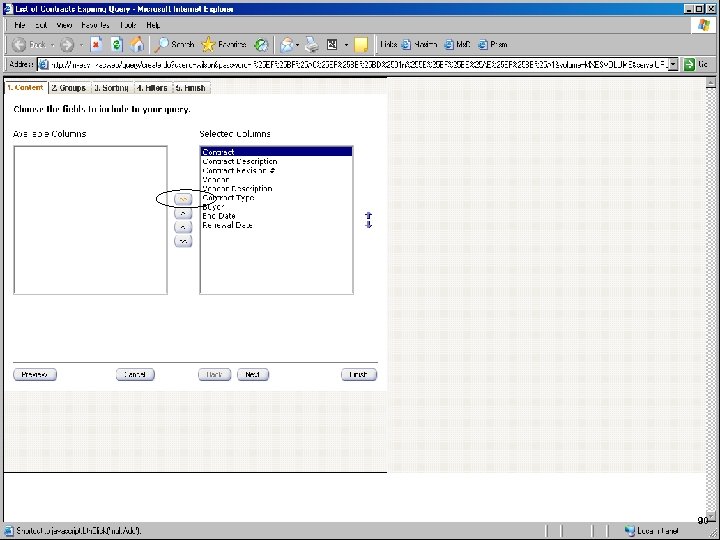Click the remove-all columns double-arrow button

point(183,241)
